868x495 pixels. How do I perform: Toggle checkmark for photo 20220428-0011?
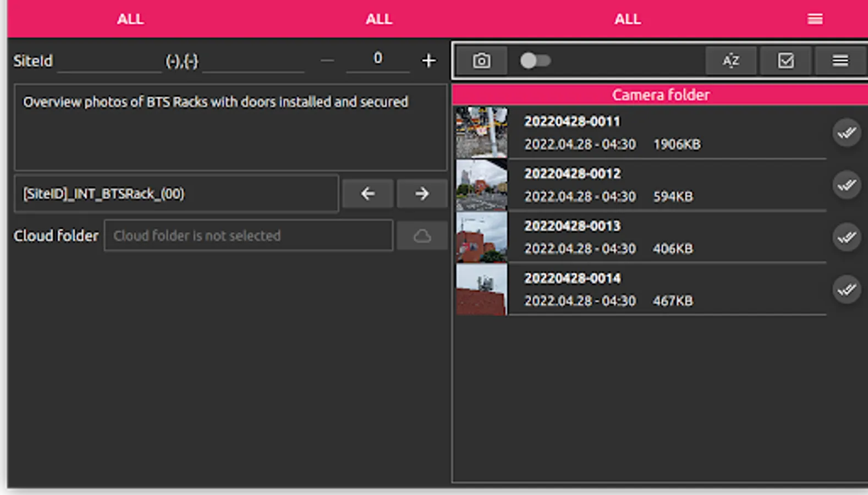(847, 133)
